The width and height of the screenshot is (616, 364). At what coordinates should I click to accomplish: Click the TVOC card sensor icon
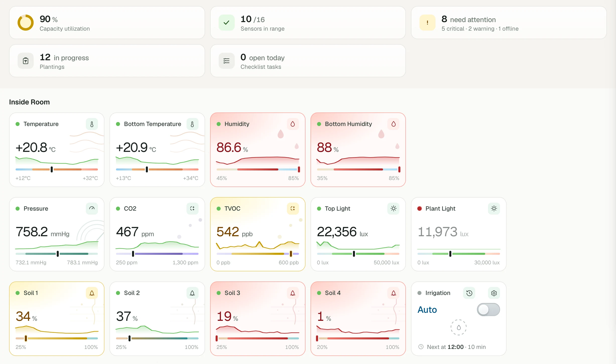point(293,208)
